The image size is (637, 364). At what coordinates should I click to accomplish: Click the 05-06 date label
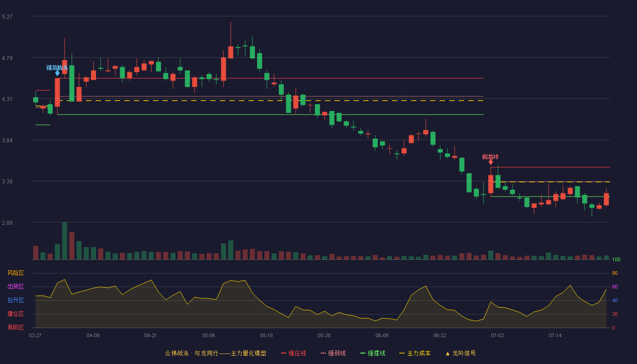click(x=208, y=335)
